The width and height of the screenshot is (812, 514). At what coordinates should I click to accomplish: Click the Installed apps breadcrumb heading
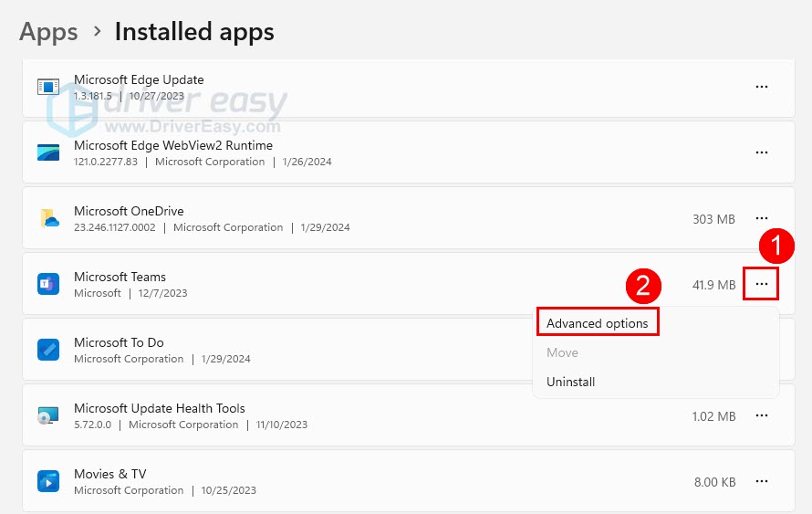tap(193, 32)
